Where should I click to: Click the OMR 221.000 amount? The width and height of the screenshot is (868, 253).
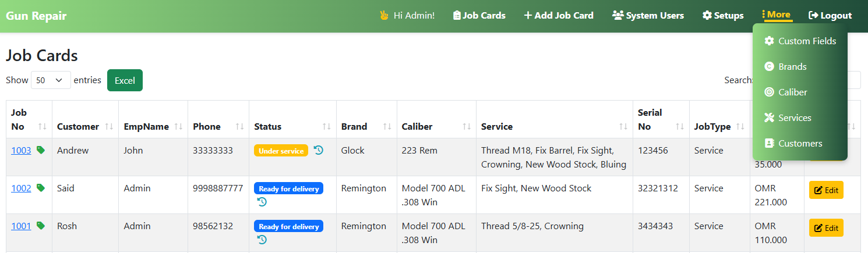pos(771,195)
